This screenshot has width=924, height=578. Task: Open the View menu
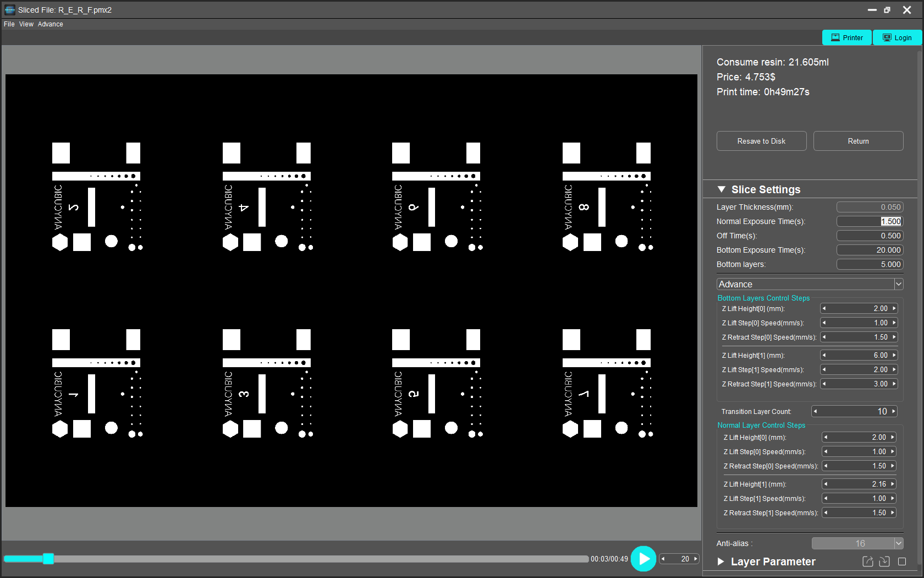point(26,24)
